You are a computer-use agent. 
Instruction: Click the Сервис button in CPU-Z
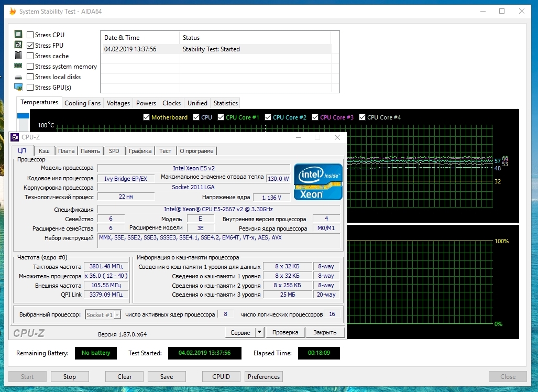(x=240, y=332)
